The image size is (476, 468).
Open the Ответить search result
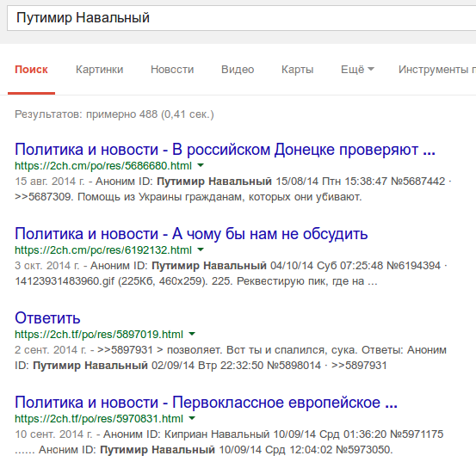pyautogui.click(x=47, y=318)
